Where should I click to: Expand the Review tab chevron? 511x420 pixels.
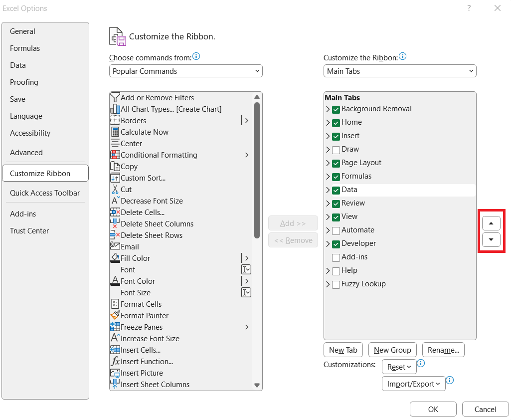coord(328,204)
